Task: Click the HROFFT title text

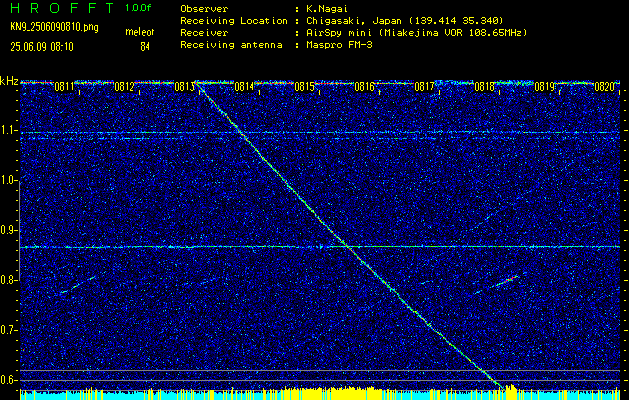Action: (x=62, y=8)
